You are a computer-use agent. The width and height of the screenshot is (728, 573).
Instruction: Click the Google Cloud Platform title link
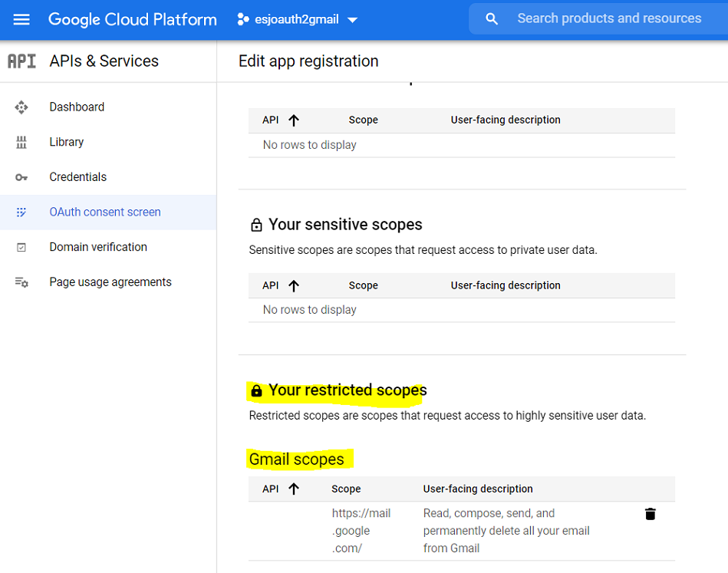click(132, 19)
